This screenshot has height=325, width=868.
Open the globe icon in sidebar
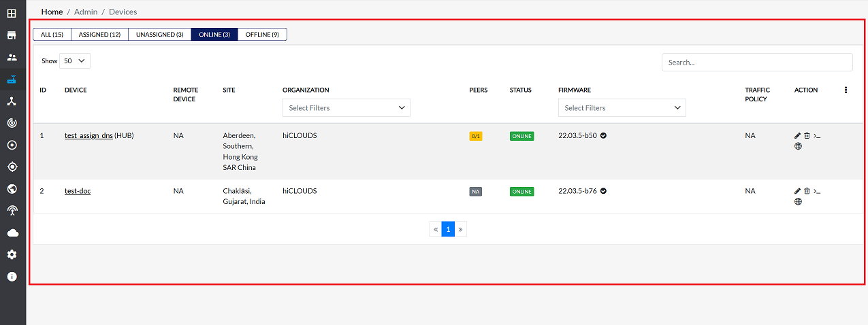[12, 189]
